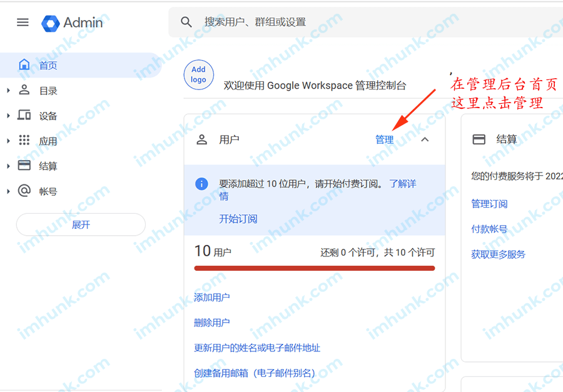Click the 结算 card title
Image resolution: width=563 pixels, height=392 pixels.
pyautogui.click(x=506, y=139)
